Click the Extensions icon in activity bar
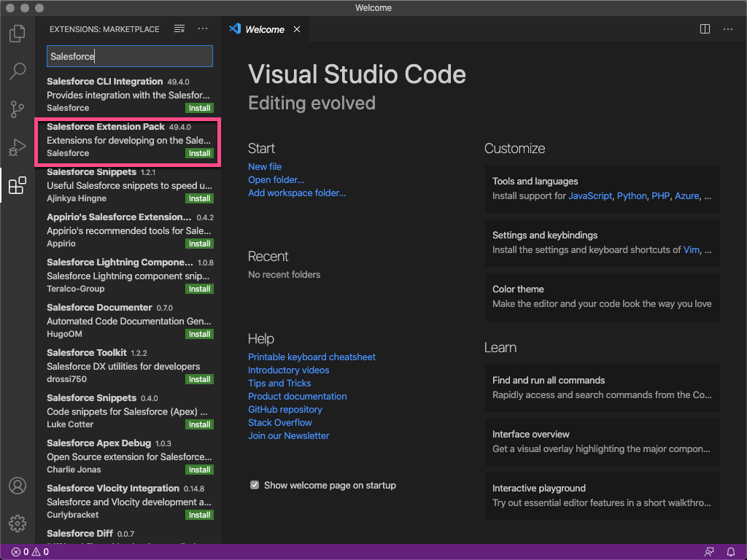This screenshot has width=747, height=560. [18, 186]
